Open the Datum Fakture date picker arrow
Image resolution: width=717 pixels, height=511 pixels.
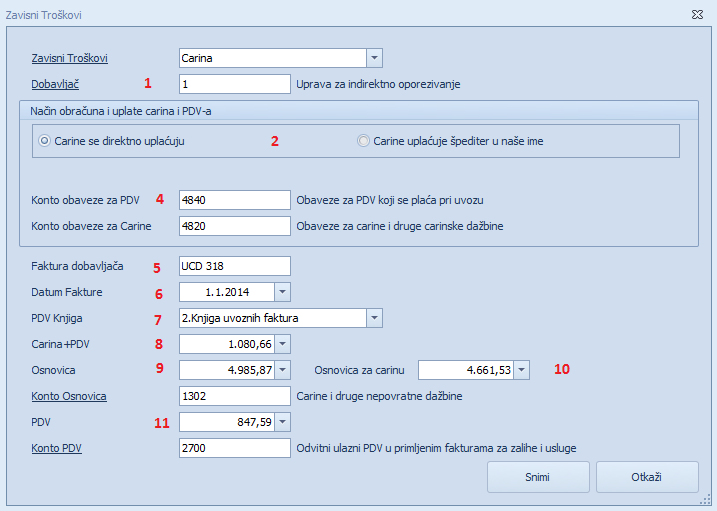(x=283, y=292)
